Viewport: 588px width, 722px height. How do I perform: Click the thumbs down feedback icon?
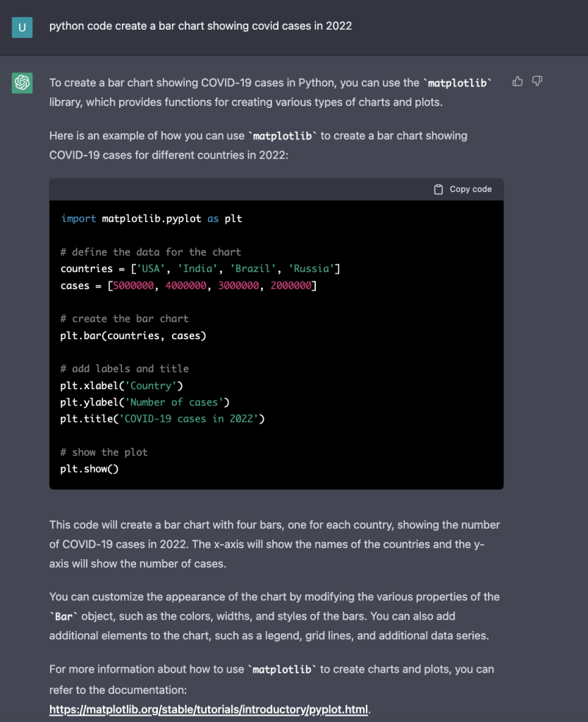(x=537, y=82)
